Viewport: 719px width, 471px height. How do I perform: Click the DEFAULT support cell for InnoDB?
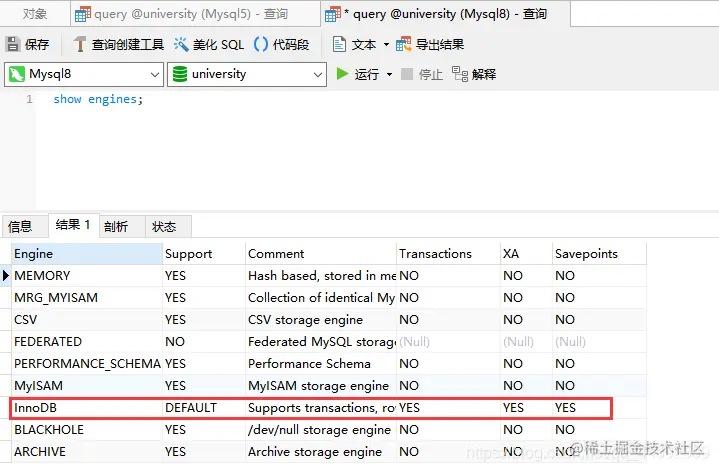(204, 408)
